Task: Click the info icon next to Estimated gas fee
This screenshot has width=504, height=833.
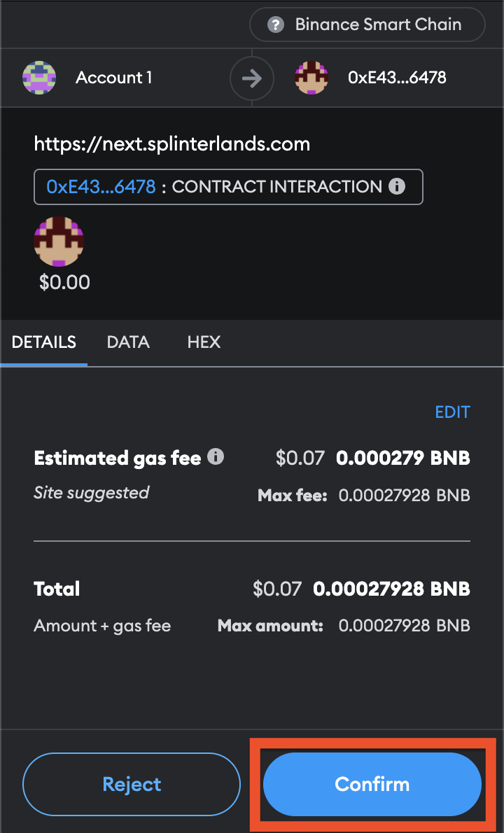Action: pos(215,457)
